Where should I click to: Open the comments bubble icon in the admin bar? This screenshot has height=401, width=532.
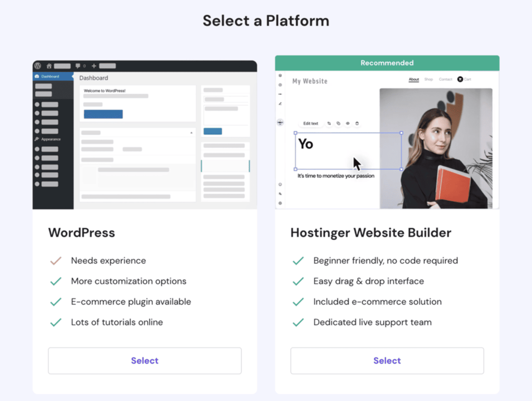pyautogui.click(x=78, y=66)
